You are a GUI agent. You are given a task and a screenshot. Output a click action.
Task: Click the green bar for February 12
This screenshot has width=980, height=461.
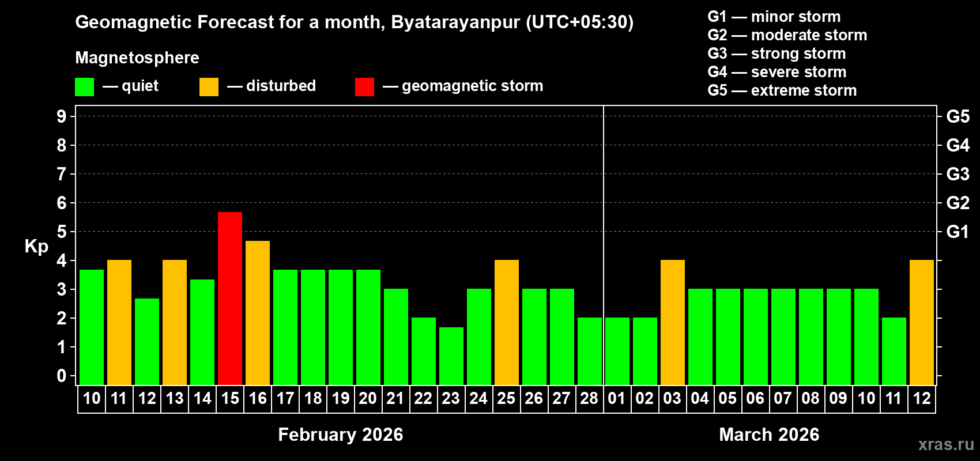point(147,342)
